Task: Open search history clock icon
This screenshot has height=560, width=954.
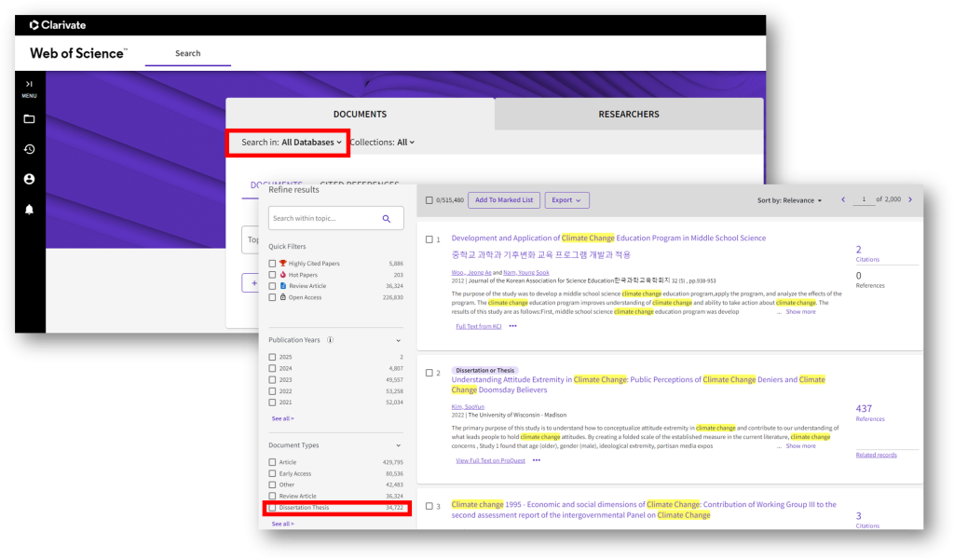Action: click(29, 149)
